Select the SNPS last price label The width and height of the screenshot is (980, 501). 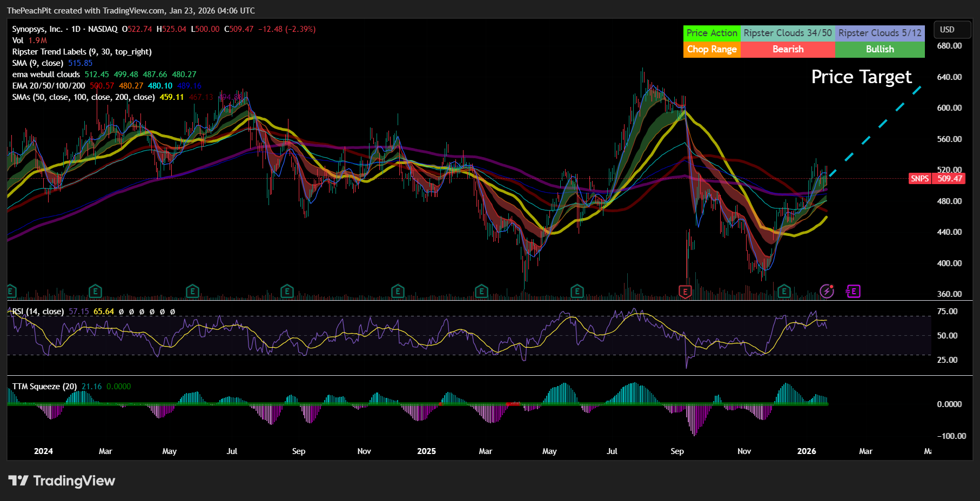[920, 179]
